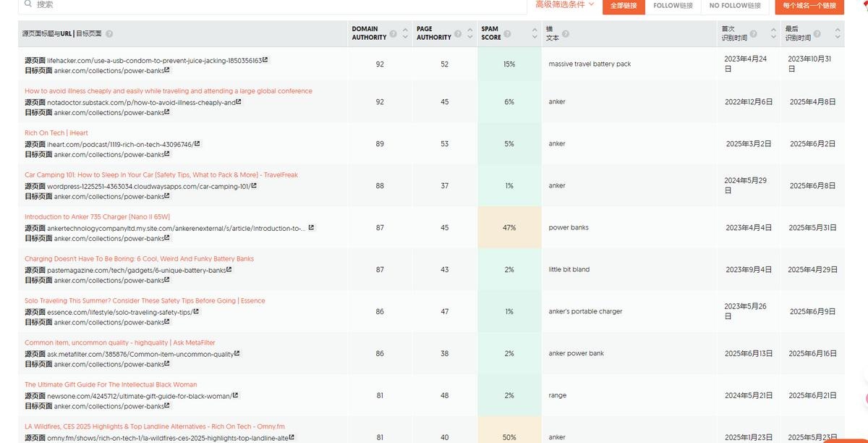This screenshot has width=868, height=443.
Task: Click the 15% spam score cell
Action: pyautogui.click(x=509, y=64)
